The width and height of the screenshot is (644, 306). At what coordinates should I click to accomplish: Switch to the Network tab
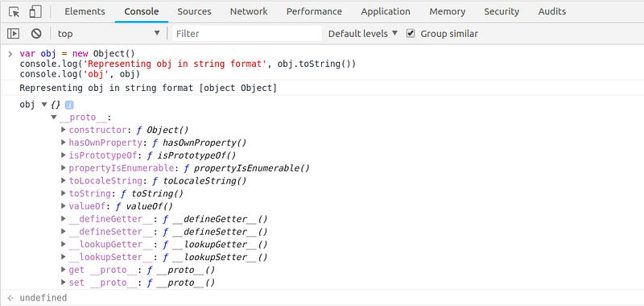[x=249, y=11]
